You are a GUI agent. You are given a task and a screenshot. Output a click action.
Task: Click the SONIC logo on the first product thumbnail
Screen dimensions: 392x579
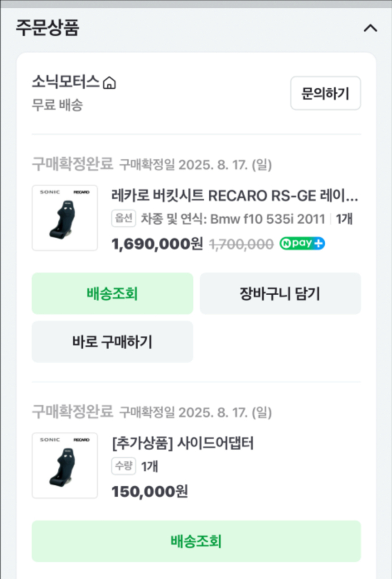(49, 191)
